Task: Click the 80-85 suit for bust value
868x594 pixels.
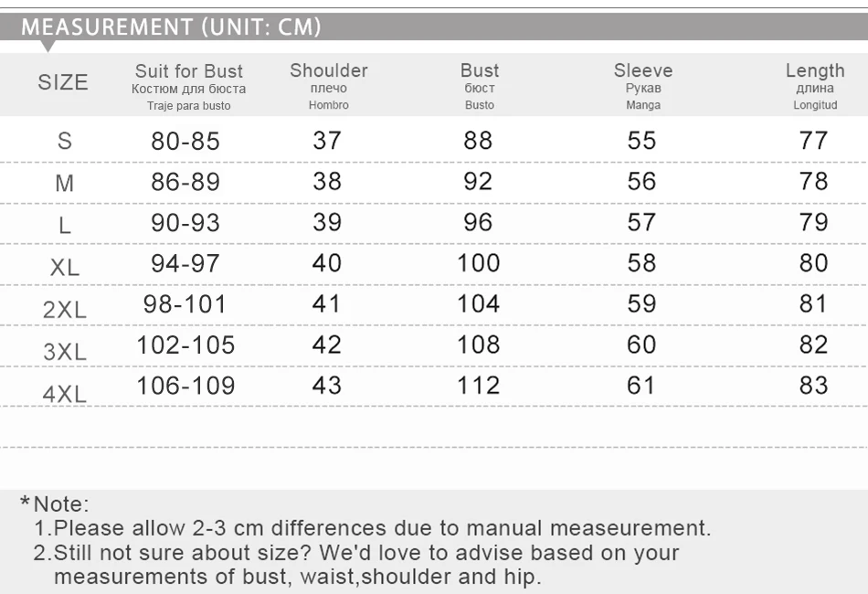Action: (x=185, y=142)
